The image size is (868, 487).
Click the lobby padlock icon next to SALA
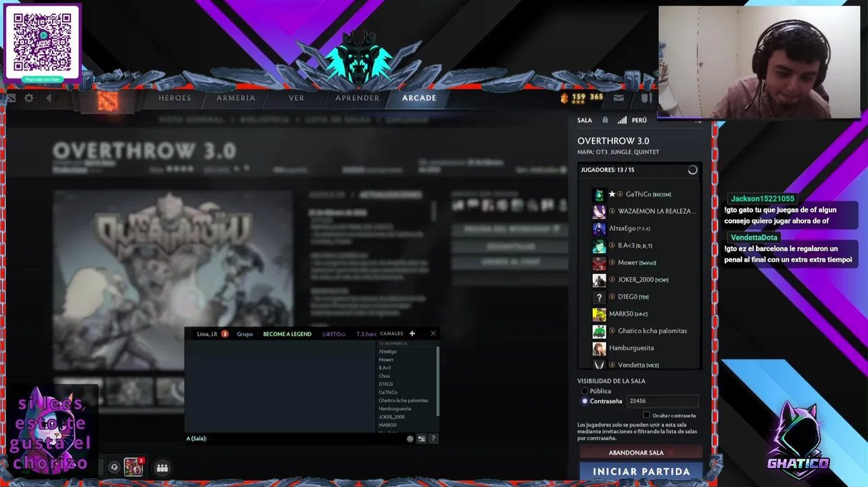click(605, 120)
